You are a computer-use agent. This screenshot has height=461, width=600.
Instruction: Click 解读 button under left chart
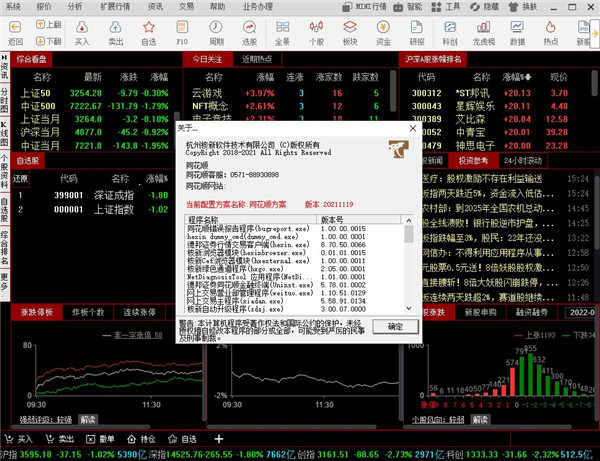coord(88,420)
